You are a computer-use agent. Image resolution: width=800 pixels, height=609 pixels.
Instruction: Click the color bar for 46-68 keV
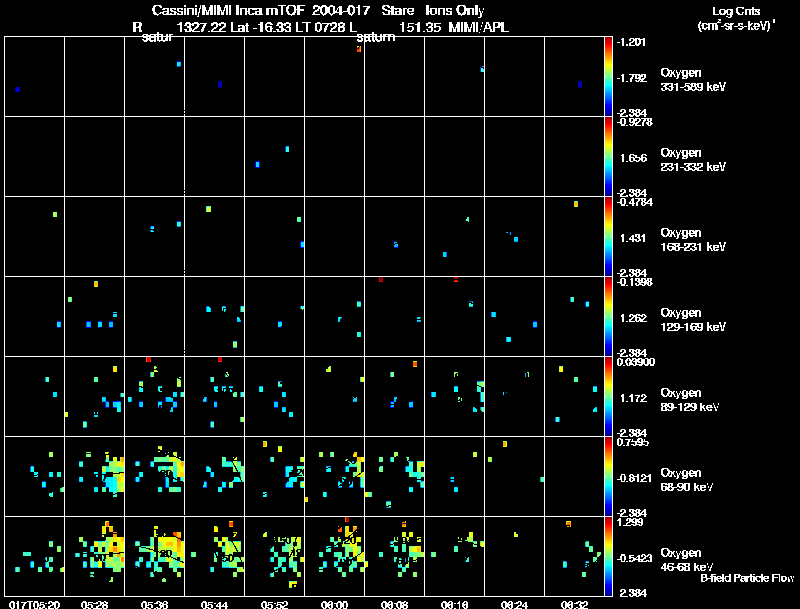point(608,557)
